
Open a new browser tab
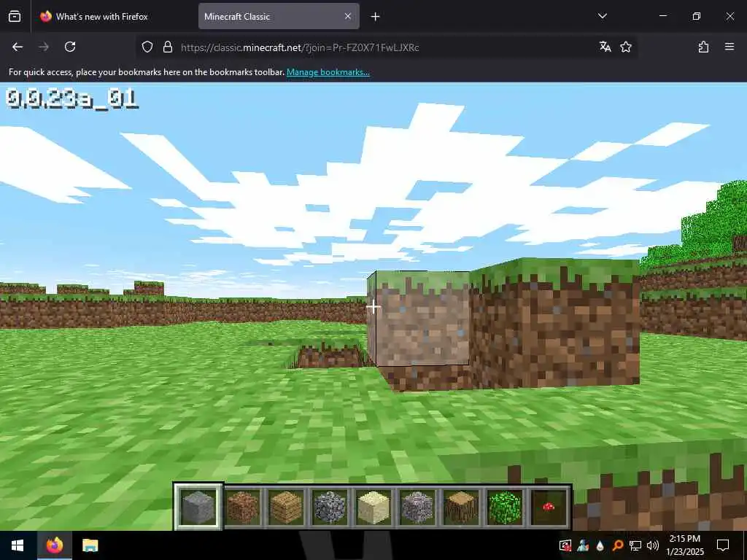click(x=376, y=17)
